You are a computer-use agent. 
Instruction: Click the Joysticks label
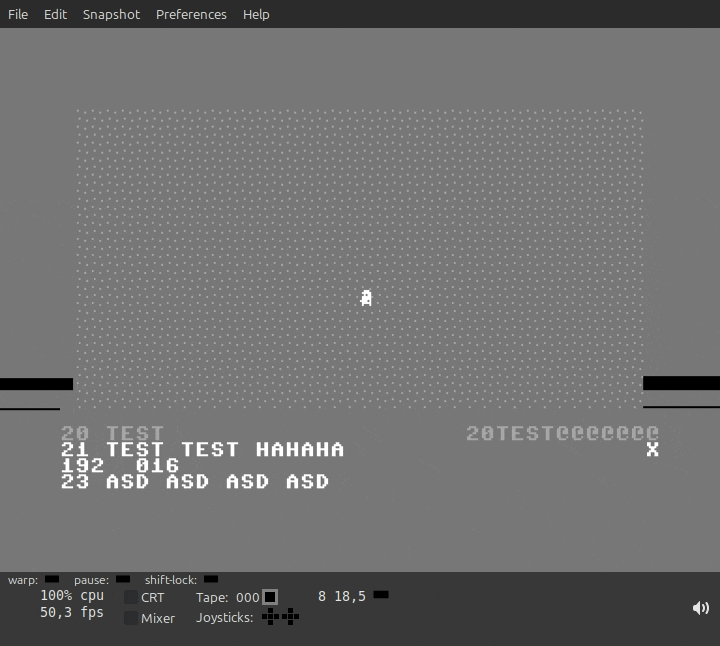point(225,618)
